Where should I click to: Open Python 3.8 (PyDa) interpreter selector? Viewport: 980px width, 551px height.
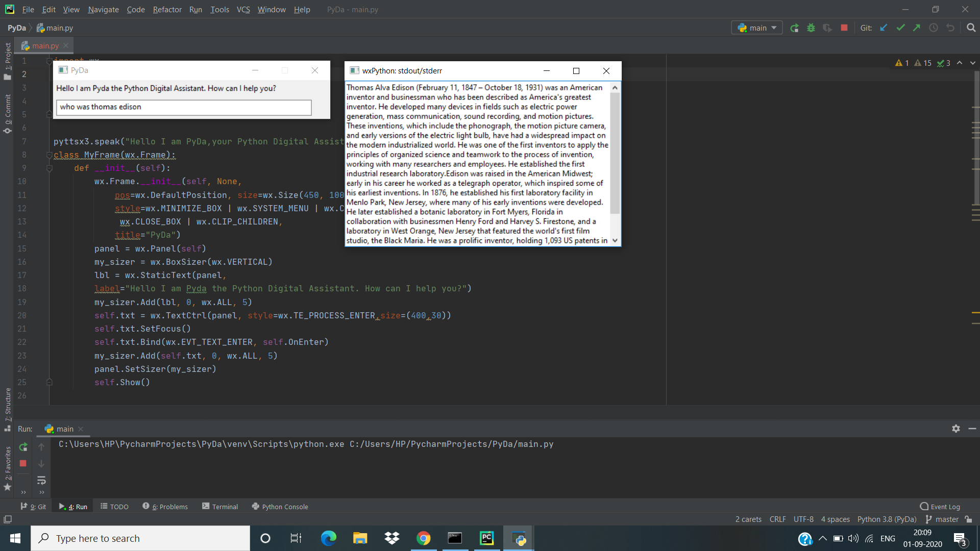point(887,519)
